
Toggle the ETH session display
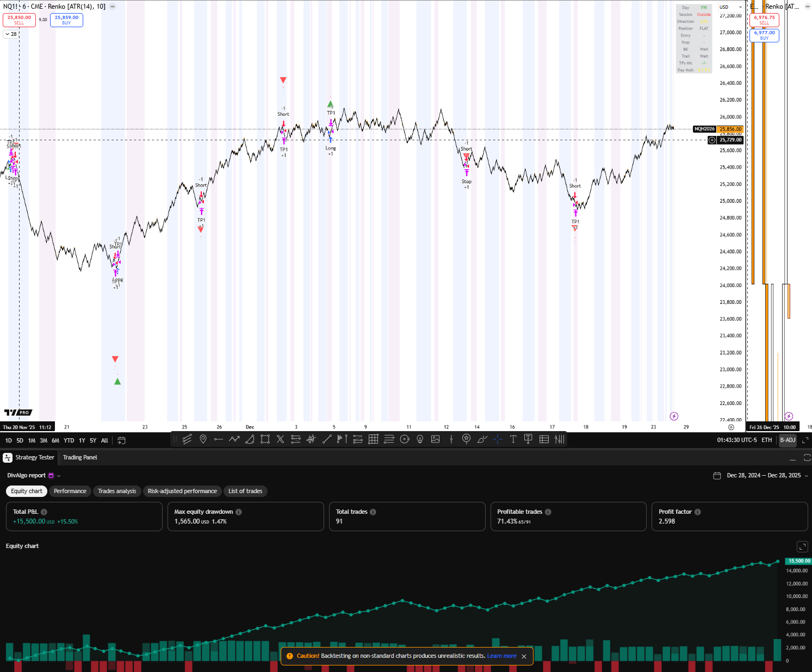tap(767, 440)
